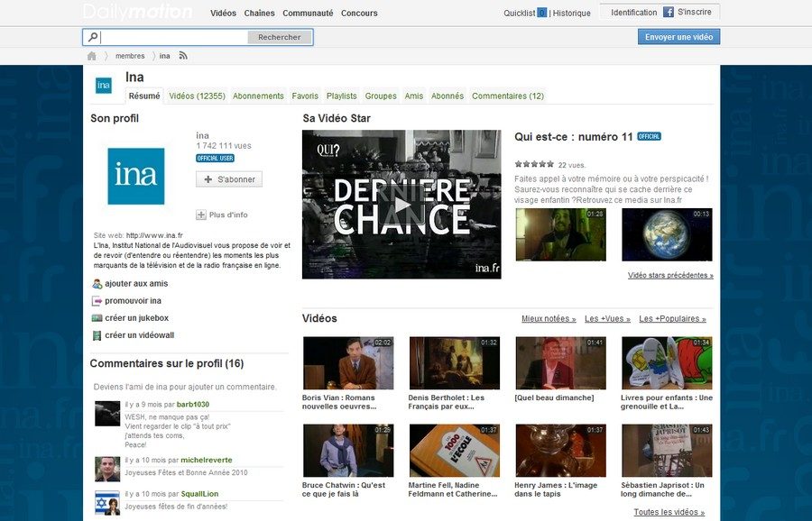
Task: Follow the 'Toutes les vidéos' link
Action: coord(669,512)
